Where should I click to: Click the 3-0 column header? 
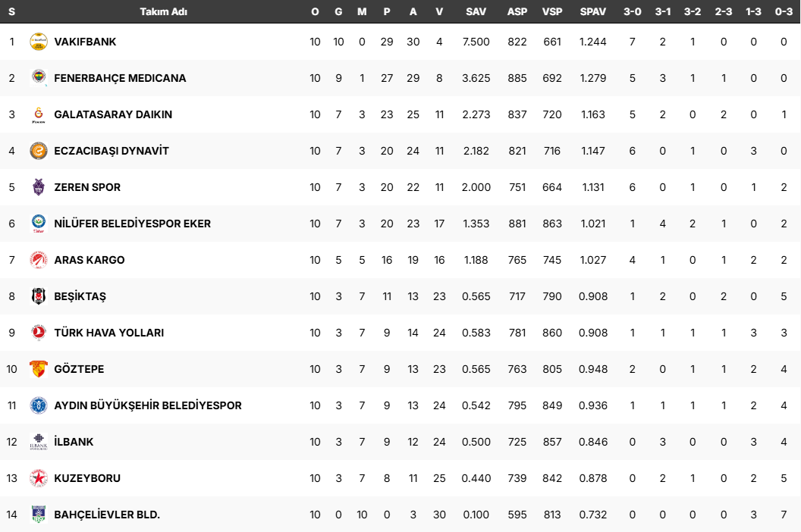point(633,12)
